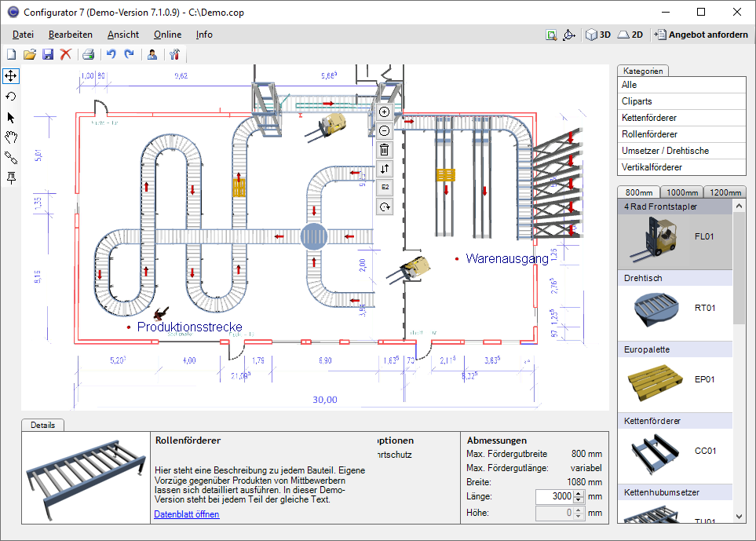Select the hand pan tool
756x541 pixels.
click(x=11, y=137)
